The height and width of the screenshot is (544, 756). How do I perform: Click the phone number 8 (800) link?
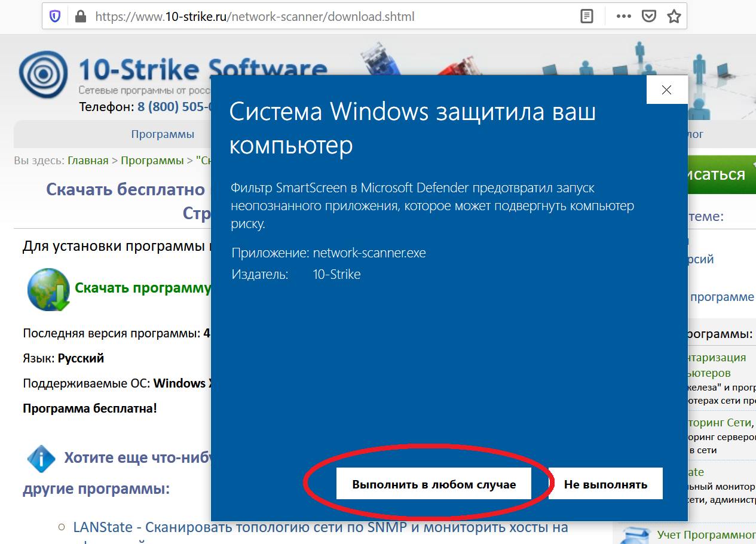pyautogui.click(x=175, y=107)
